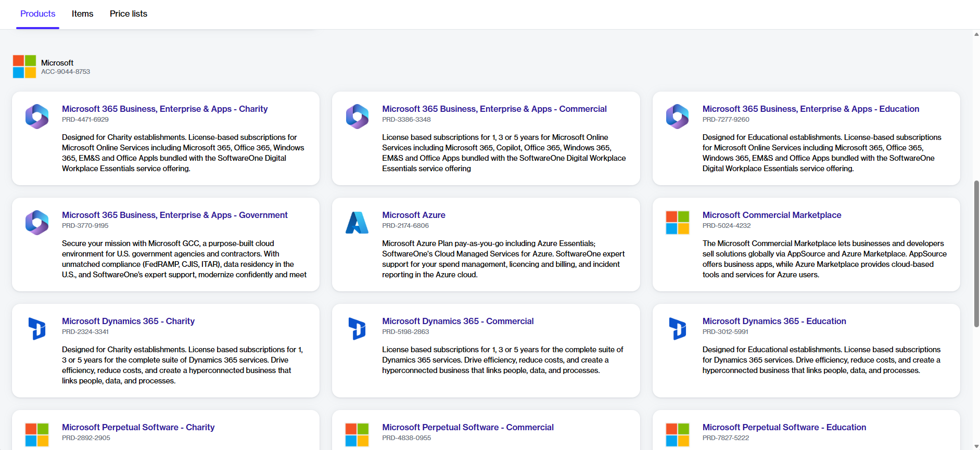The width and height of the screenshot is (980, 450).
Task: Click the Microsoft GCC government description text
Action: tap(184, 259)
